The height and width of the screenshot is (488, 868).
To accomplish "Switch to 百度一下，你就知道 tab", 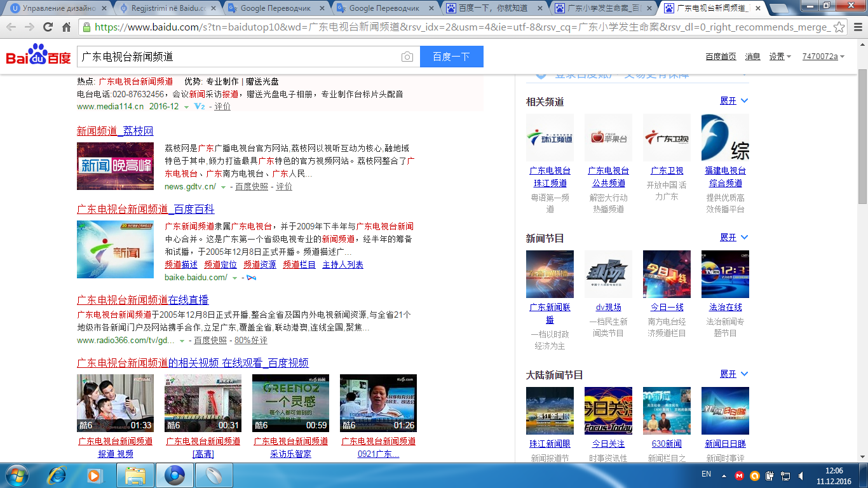I will click(494, 8).
